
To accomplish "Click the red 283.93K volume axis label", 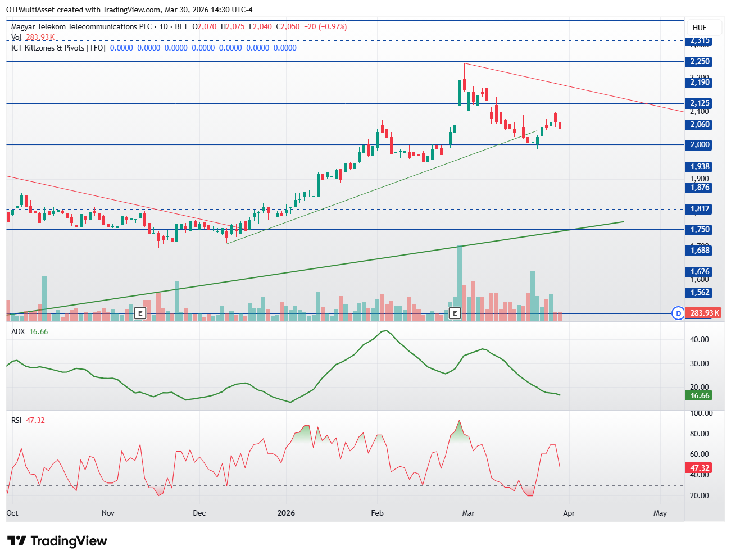I will pyautogui.click(x=704, y=313).
